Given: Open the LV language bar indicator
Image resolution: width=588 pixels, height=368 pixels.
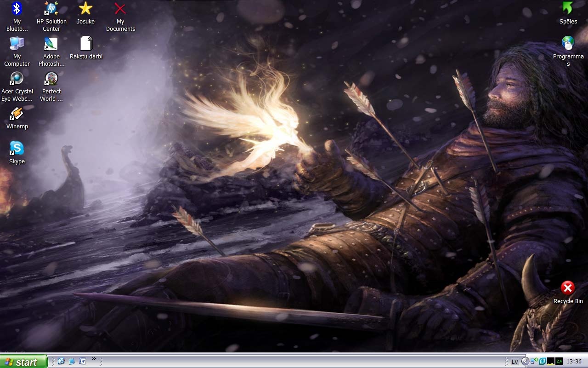Looking at the screenshot, I should 515,362.
